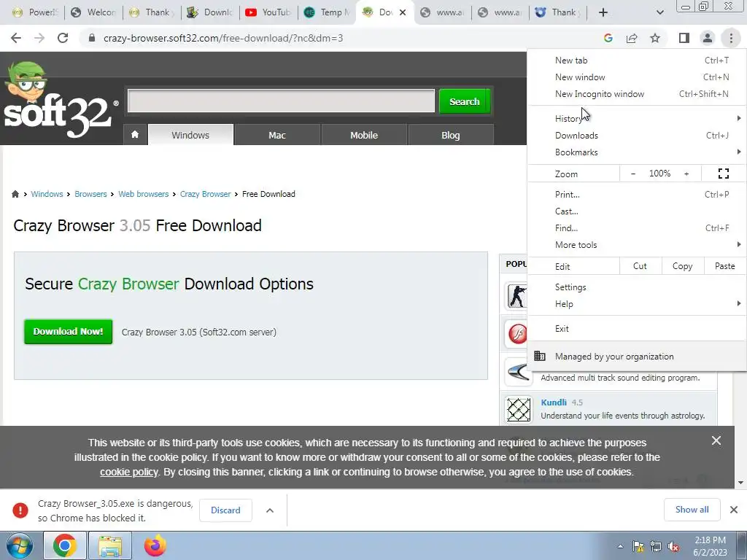The width and height of the screenshot is (747, 560).
Task: Open the Windows Start button
Action: [20, 545]
